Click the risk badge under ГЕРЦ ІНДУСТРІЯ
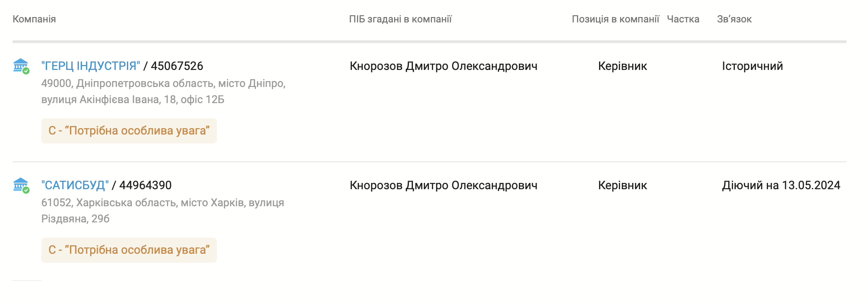The image size is (868, 304). [129, 131]
